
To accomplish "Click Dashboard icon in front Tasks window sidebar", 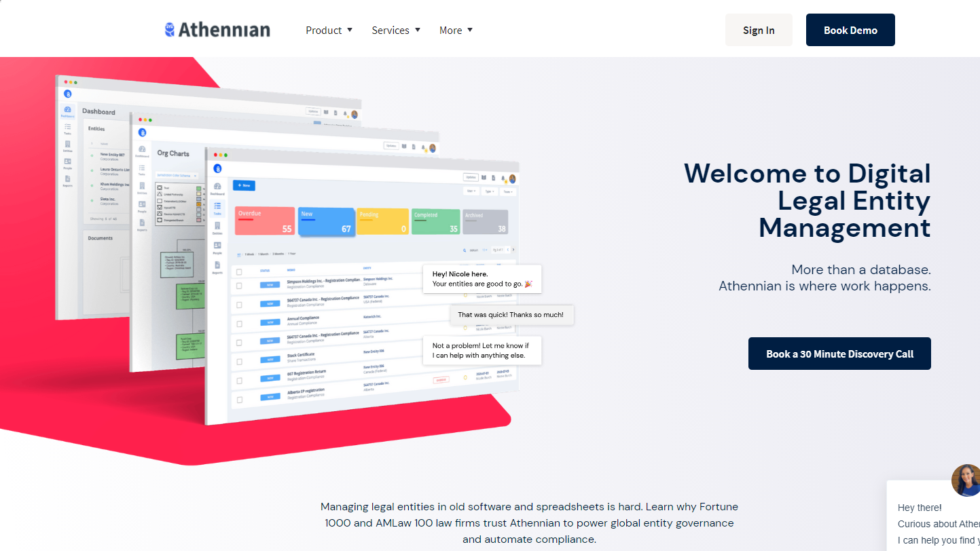I will point(217,187).
